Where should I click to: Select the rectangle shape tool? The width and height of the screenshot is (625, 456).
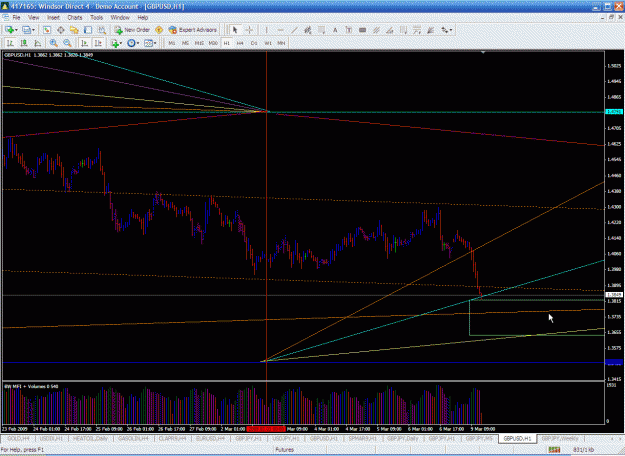[362, 30]
